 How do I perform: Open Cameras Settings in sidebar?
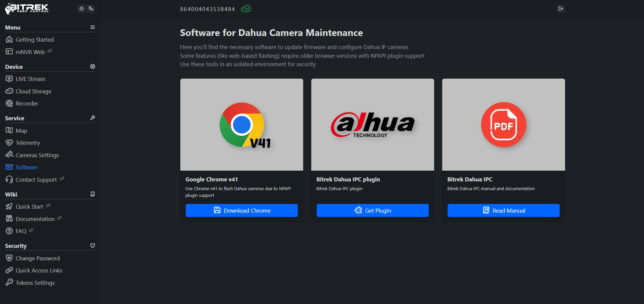pos(37,155)
